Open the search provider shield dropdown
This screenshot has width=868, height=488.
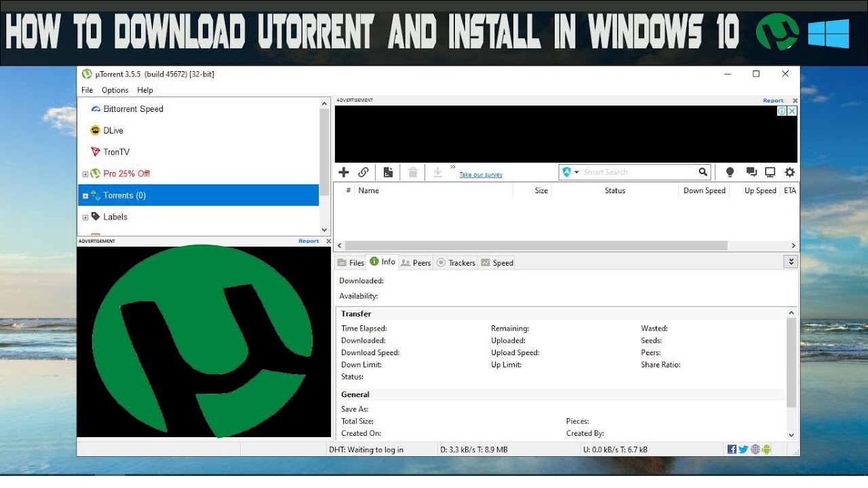(570, 172)
